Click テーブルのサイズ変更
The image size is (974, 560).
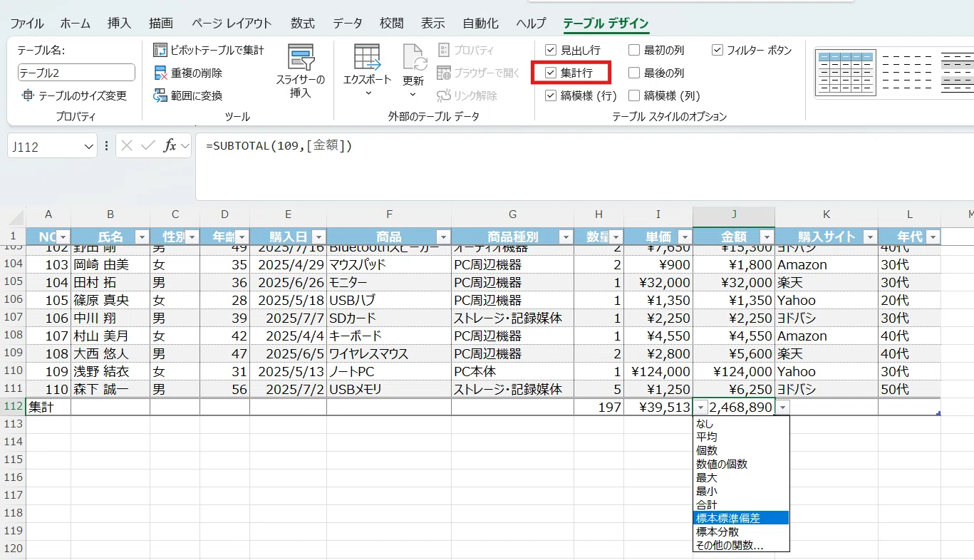pos(74,95)
